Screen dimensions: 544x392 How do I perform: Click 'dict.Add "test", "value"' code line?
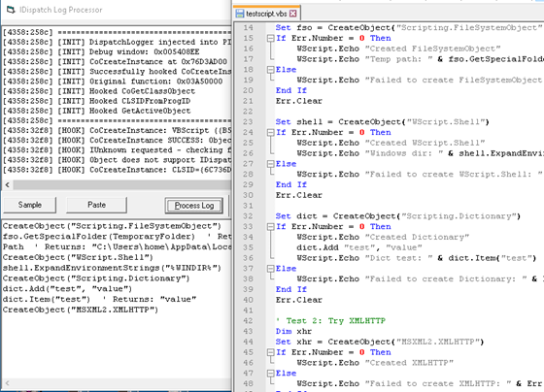pyautogui.click(x=359, y=247)
